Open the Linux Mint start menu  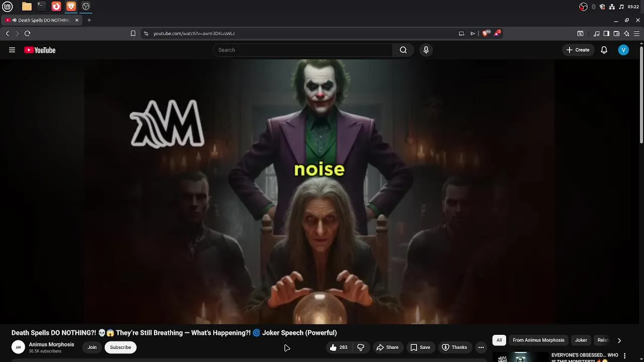(8, 7)
